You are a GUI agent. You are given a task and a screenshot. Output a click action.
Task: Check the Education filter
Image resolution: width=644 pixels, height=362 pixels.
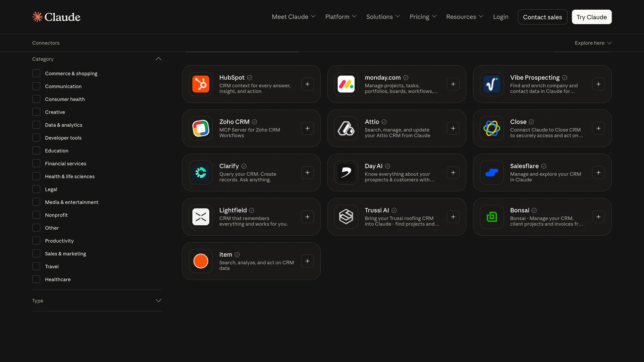tap(36, 150)
